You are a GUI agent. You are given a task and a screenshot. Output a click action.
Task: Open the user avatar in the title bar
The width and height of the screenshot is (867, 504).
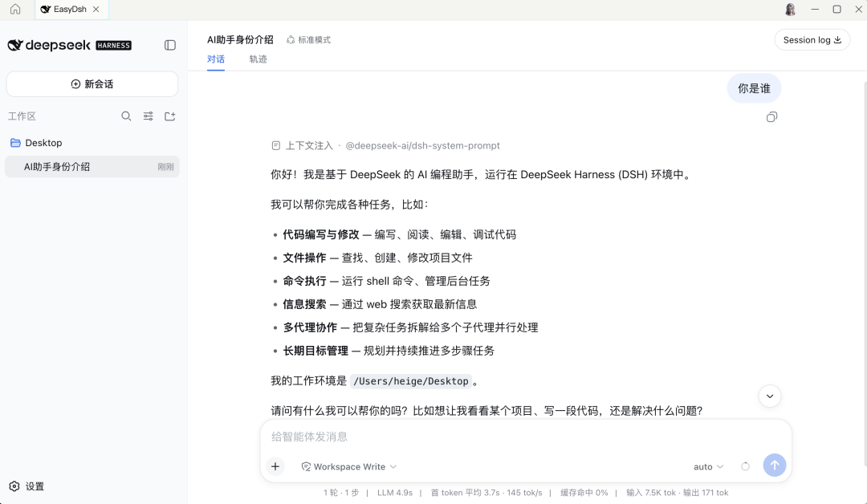(790, 10)
